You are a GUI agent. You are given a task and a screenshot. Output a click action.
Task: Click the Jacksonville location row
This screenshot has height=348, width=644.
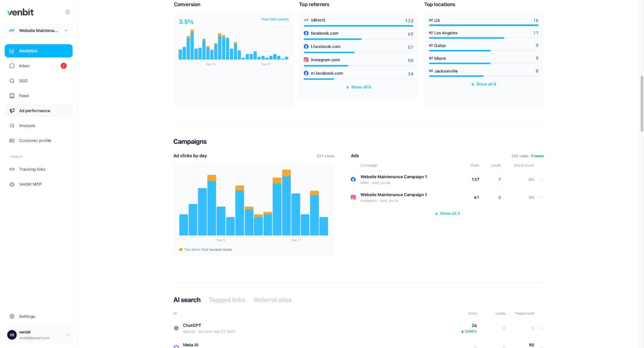click(x=483, y=72)
